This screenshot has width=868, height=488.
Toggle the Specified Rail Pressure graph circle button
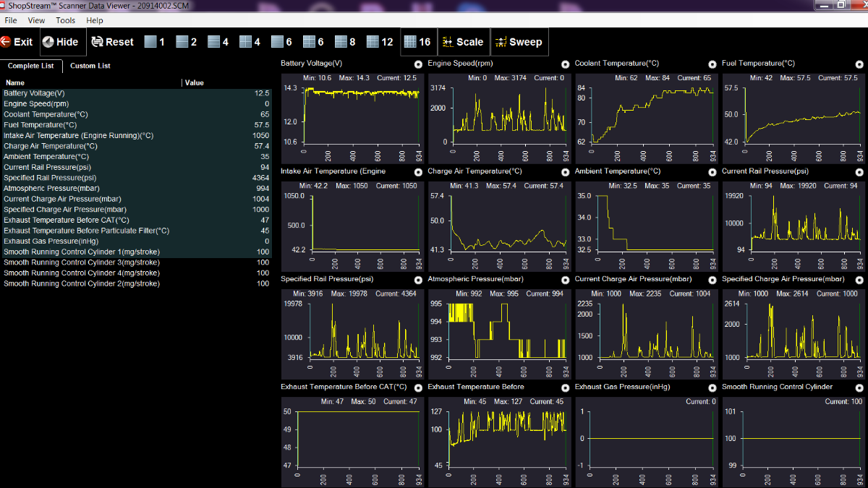pyautogui.click(x=419, y=280)
